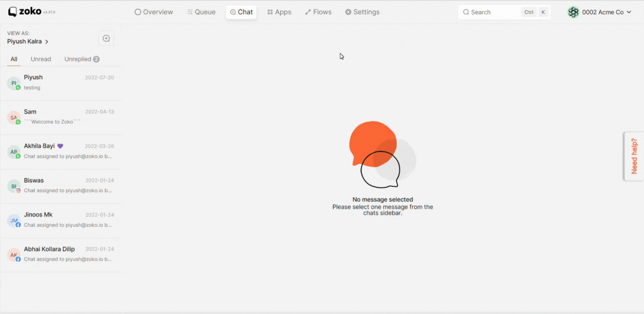Click the Ctrl shortcut key badge
Image resolution: width=644 pixels, height=314 pixels.
point(529,12)
